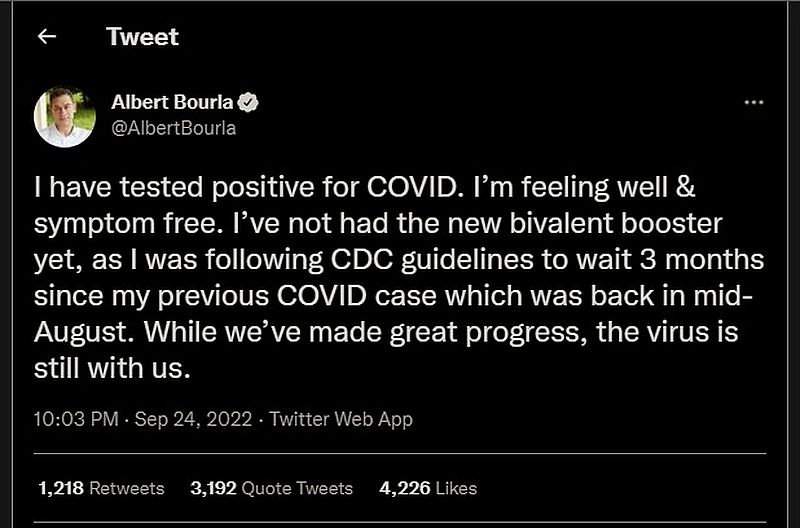This screenshot has width=800, height=528.
Task: Click the display name Albert Bourla
Action: click(x=173, y=103)
